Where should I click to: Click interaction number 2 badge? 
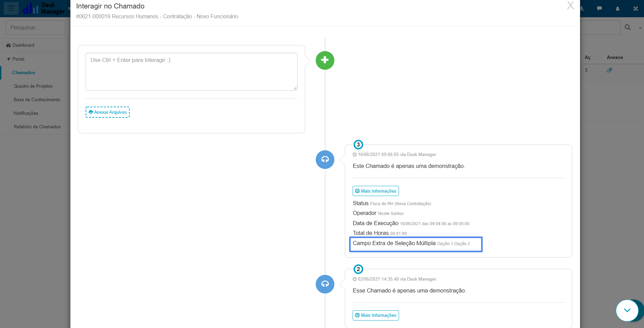tap(358, 269)
